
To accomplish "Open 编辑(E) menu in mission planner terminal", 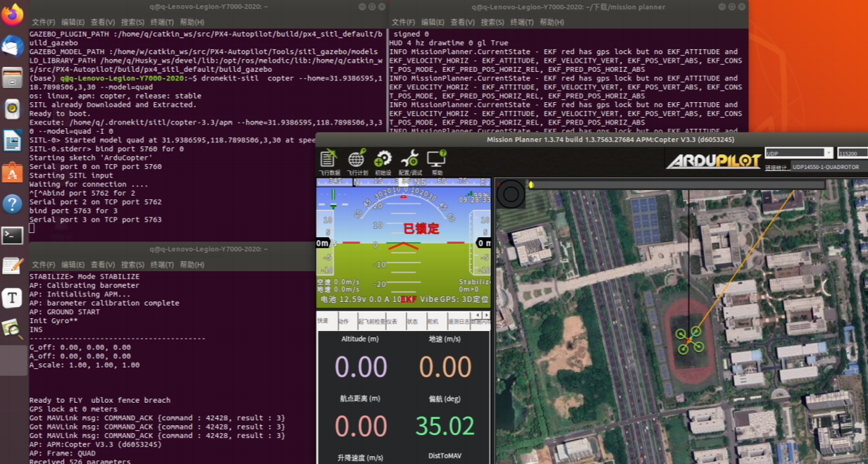I will [x=433, y=22].
